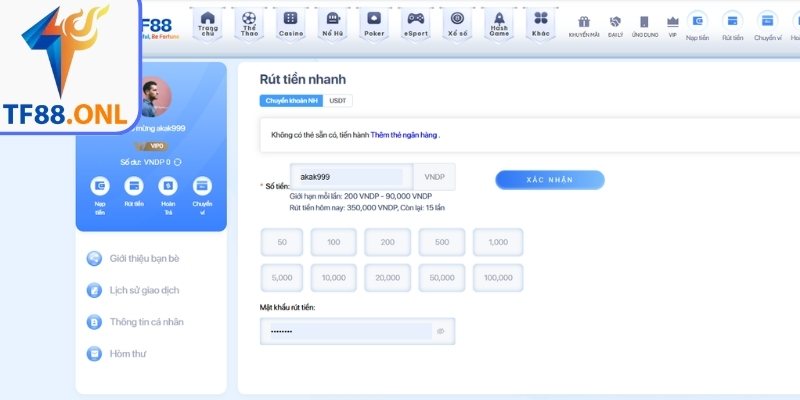Open the Poker section
Image resolution: width=800 pixels, height=400 pixels.
point(374,25)
